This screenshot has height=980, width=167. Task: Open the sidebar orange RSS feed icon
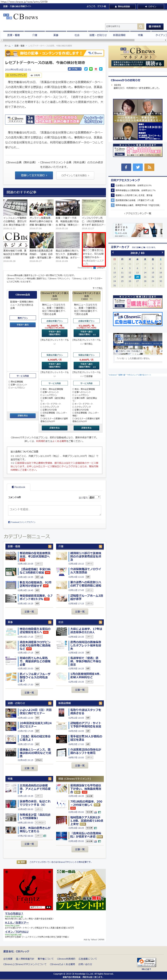click(x=149, y=167)
